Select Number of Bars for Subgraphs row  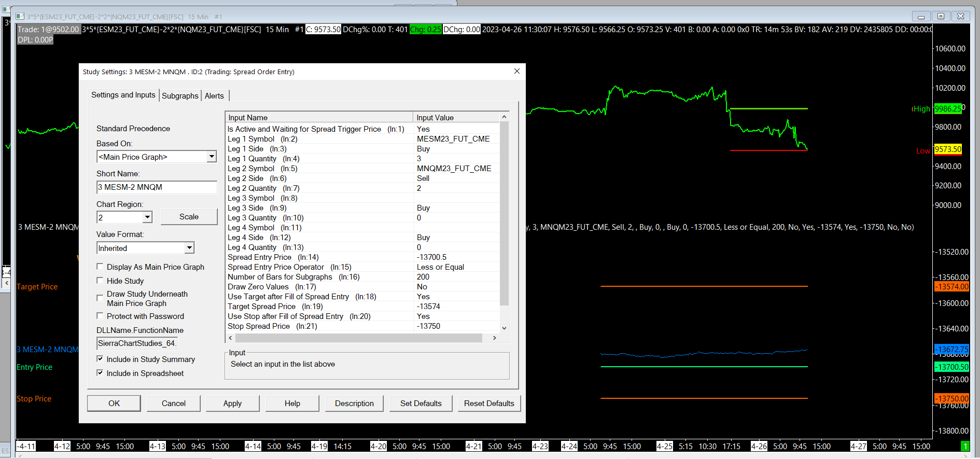(x=363, y=277)
